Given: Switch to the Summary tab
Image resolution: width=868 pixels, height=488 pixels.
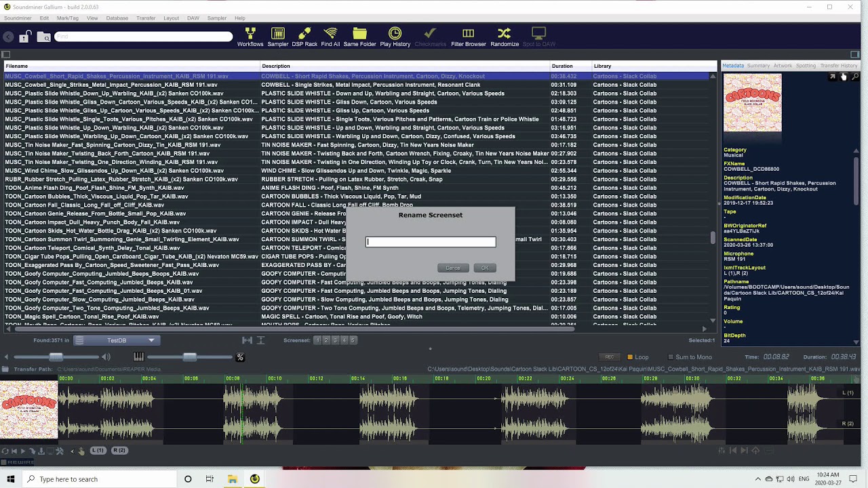Looking at the screenshot, I should coord(758,66).
